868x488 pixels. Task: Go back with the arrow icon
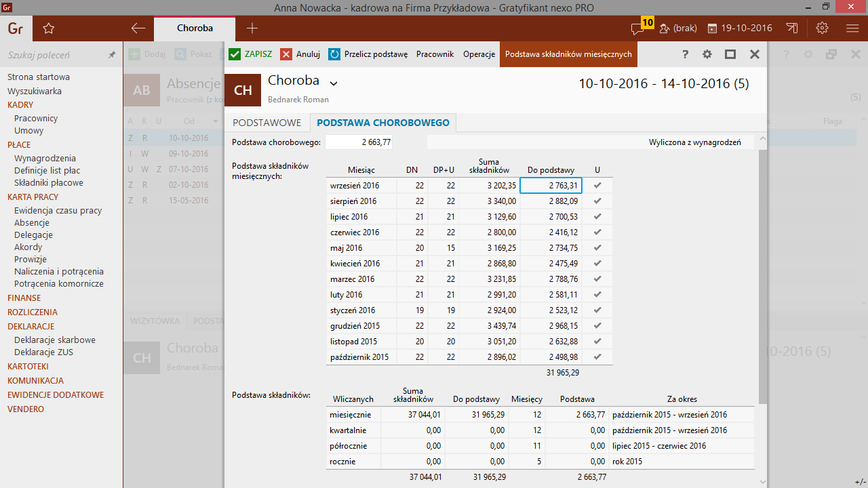point(138,28)
